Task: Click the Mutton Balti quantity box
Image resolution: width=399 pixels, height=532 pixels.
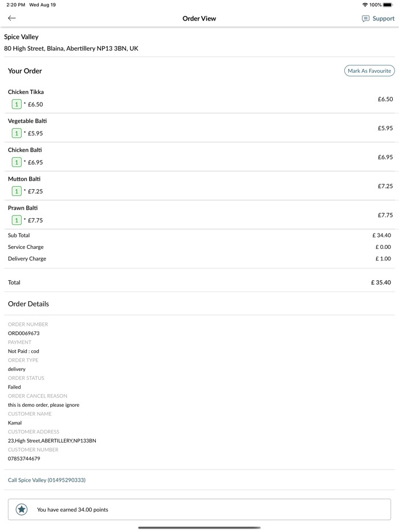Action: (17, 191)
